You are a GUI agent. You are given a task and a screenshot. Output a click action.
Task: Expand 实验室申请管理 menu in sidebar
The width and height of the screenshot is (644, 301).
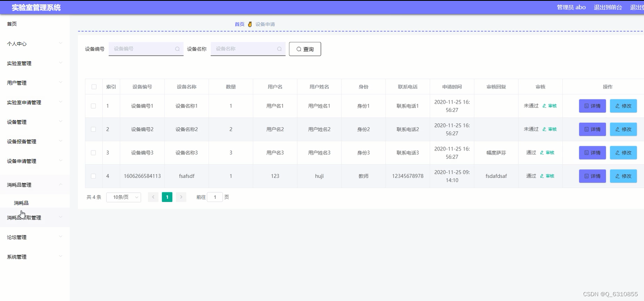(35, 103)
